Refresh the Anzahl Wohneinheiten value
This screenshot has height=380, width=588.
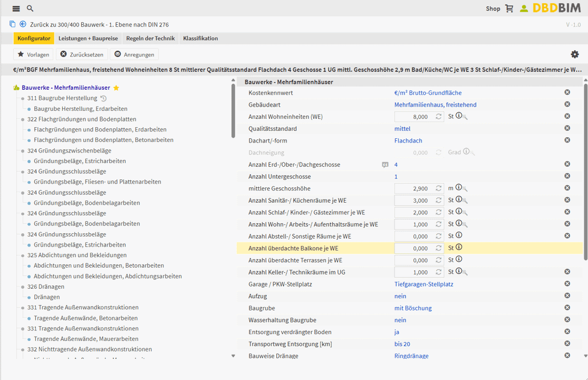click(438, 117)
